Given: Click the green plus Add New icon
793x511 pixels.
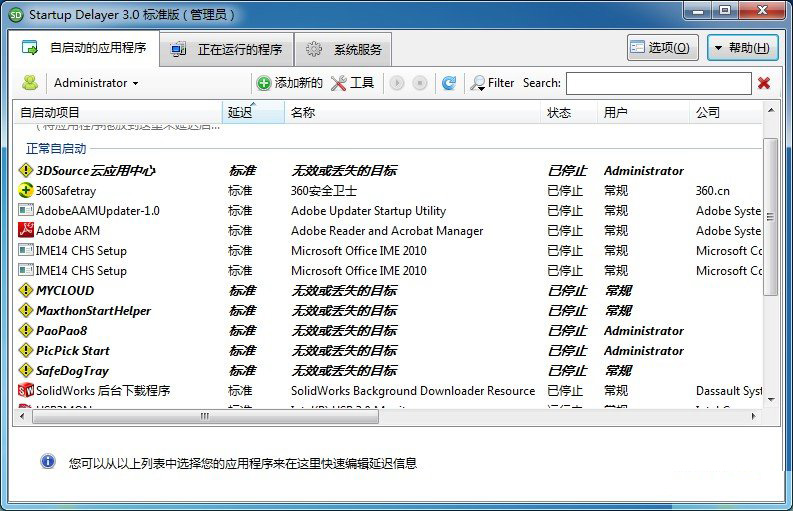Looking at the screenshot, I should (x=263, y=83).
